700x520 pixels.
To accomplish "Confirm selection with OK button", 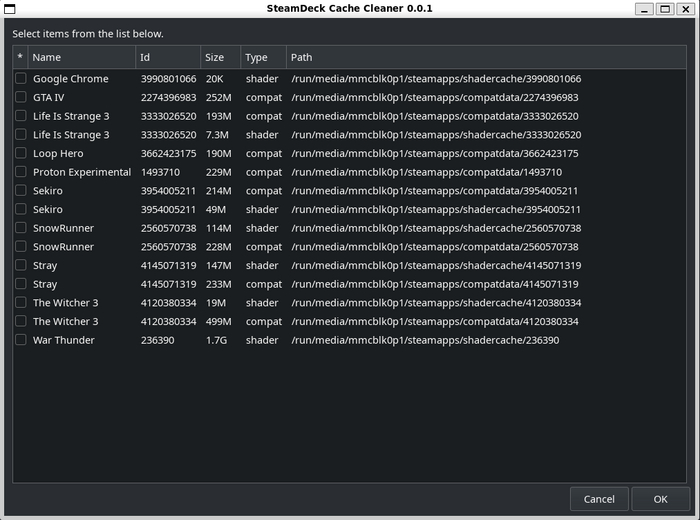I will 660,499.
